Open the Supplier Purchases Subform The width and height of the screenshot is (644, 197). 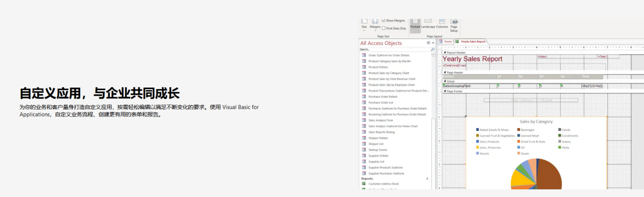[386, 174]
